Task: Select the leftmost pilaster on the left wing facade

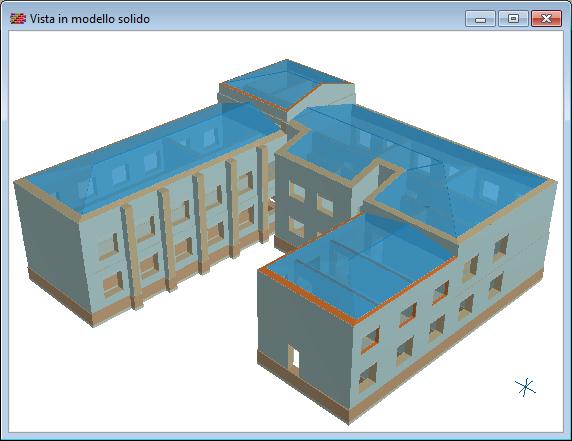Action: click(132, 257)
